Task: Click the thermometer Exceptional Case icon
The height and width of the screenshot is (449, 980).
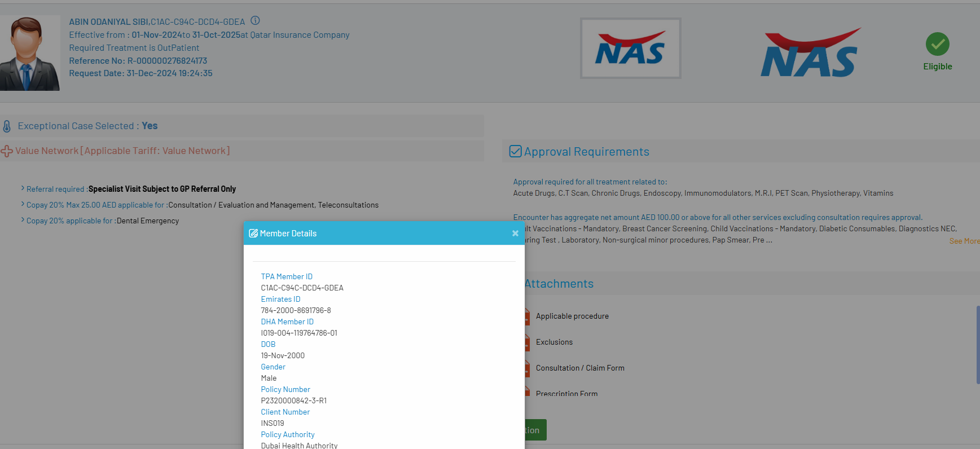Action: coord(7,126)
